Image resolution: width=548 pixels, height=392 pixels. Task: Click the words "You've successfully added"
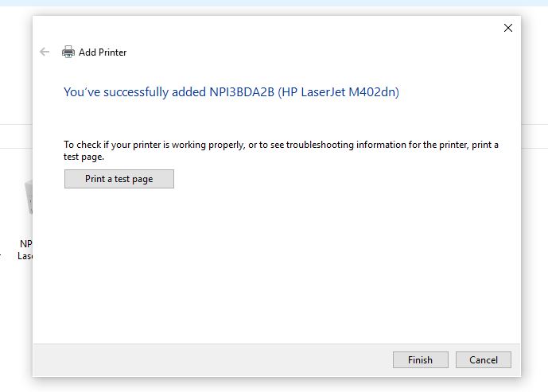click(x=127, y=92)
